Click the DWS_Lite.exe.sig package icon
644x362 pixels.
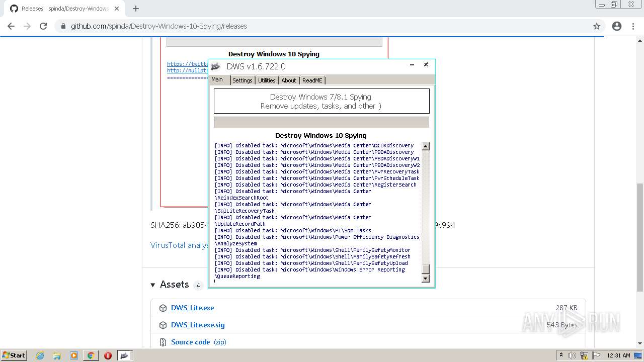[x=163, y=325]
